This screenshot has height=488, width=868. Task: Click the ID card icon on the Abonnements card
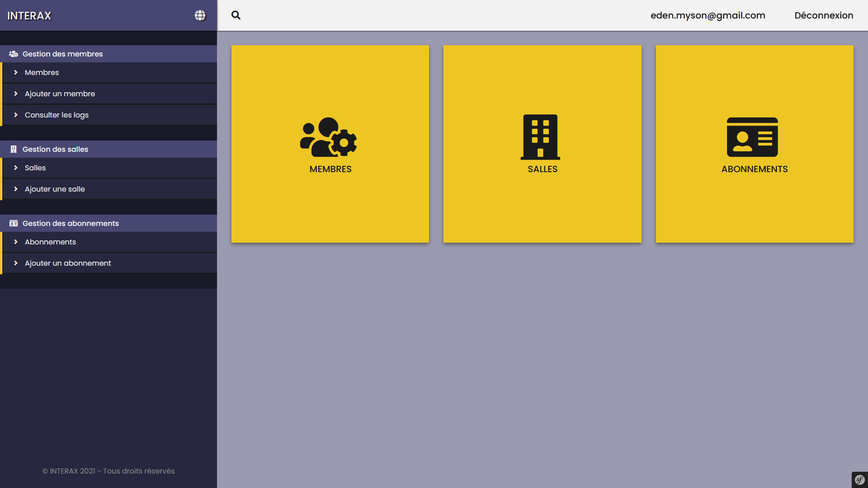(752, 137)
